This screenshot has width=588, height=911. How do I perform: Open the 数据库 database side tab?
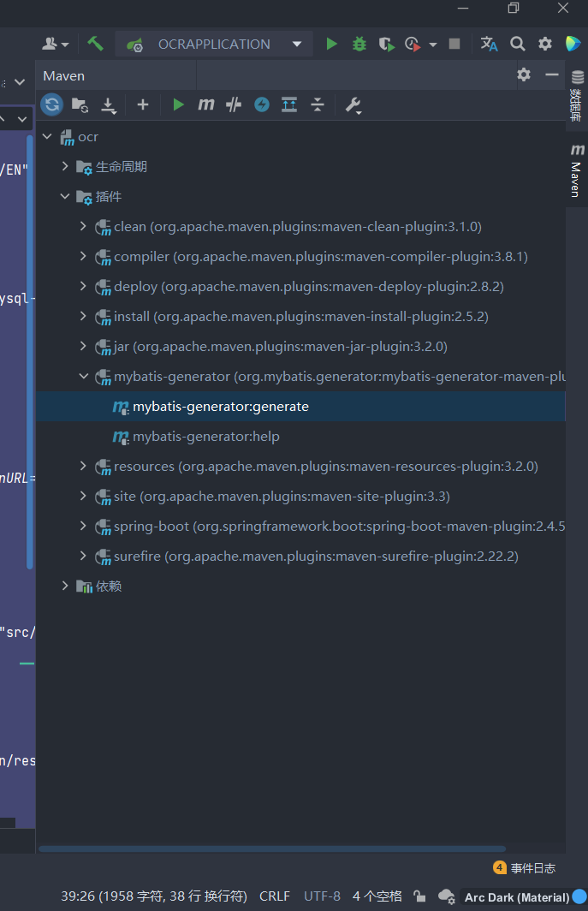[577, 95]
